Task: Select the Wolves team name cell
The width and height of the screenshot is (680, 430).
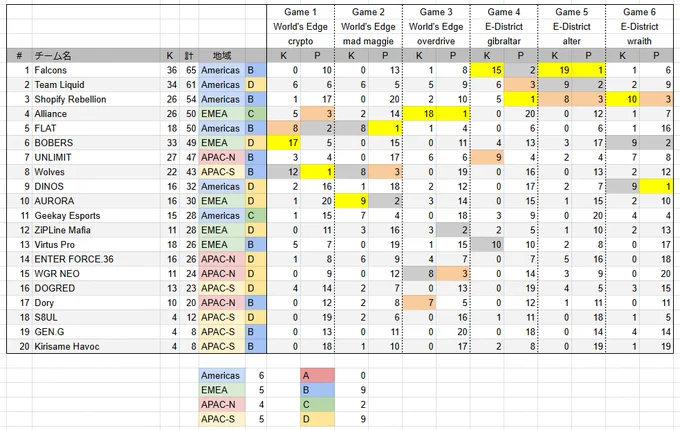Action: (x=96, y=172)
